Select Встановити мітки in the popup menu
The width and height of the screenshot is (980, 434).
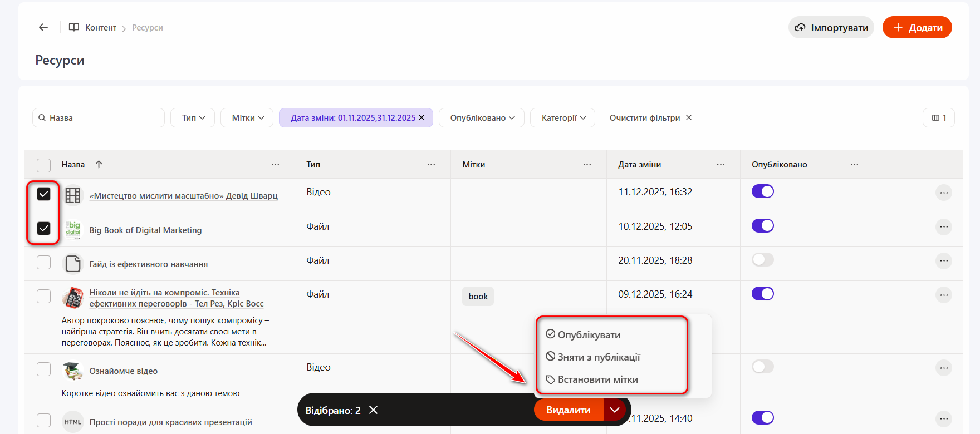pos(597,379)
